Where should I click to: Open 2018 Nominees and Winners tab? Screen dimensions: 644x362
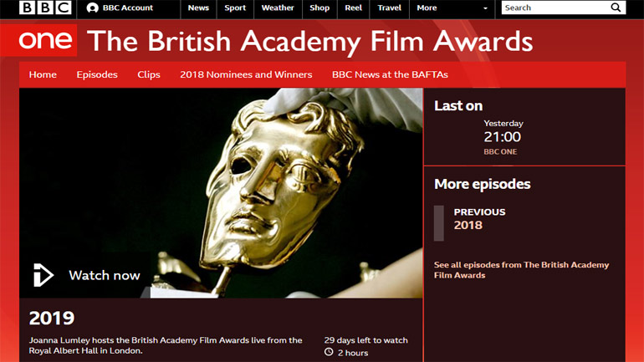[x=246, y=74]
